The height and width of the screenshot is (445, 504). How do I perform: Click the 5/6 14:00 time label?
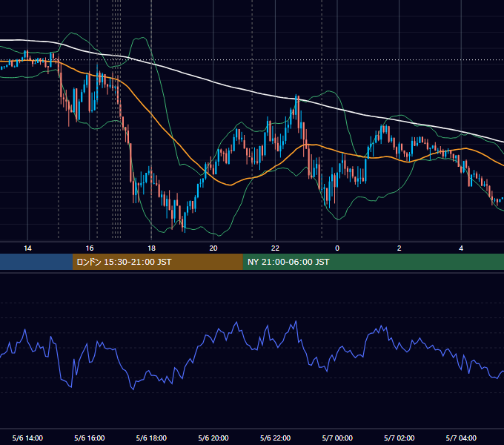[27, 438]
